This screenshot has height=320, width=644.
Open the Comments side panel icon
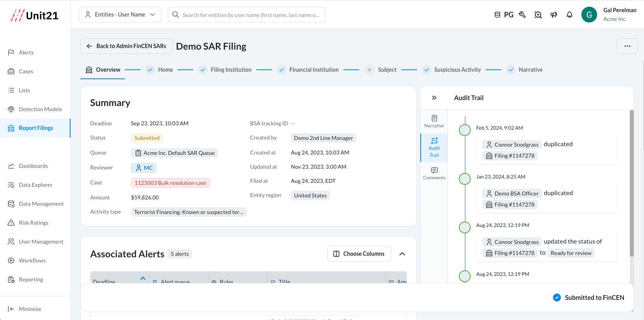coord(434,173)
